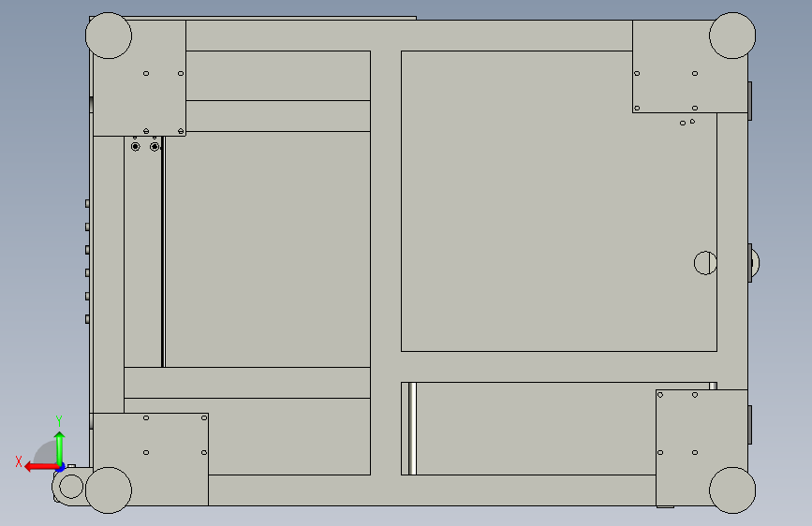Select the round foot at top-right corner
This screenshot has width=812, height=526.
pyautogui.click(x=732, y=36)
